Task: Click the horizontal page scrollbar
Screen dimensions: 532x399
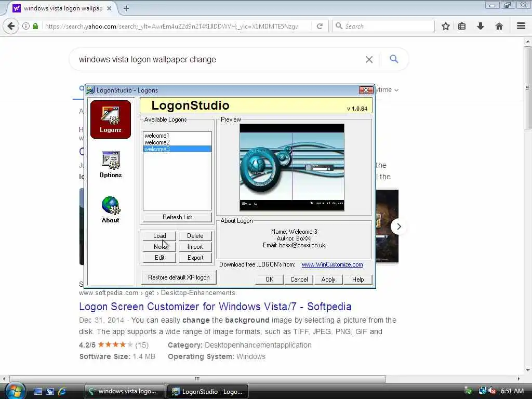Action: tap(197, 379)
